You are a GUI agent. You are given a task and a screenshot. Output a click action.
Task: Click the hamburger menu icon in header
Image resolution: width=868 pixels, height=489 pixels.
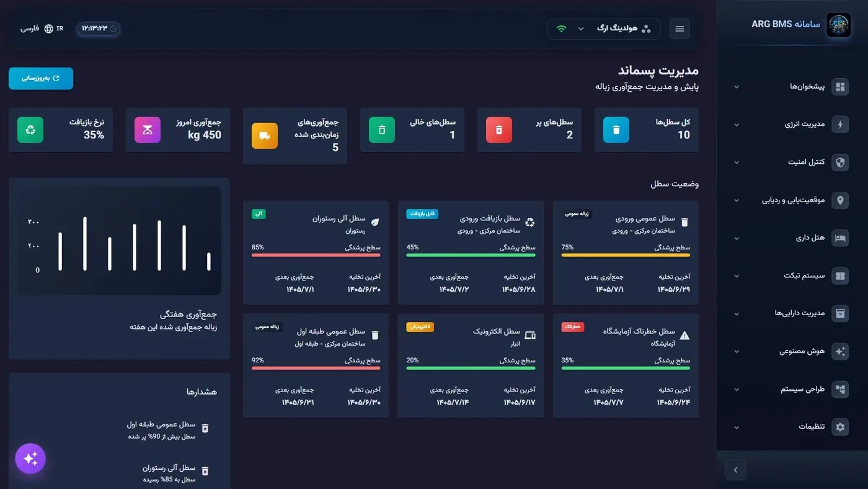(680, 29)
